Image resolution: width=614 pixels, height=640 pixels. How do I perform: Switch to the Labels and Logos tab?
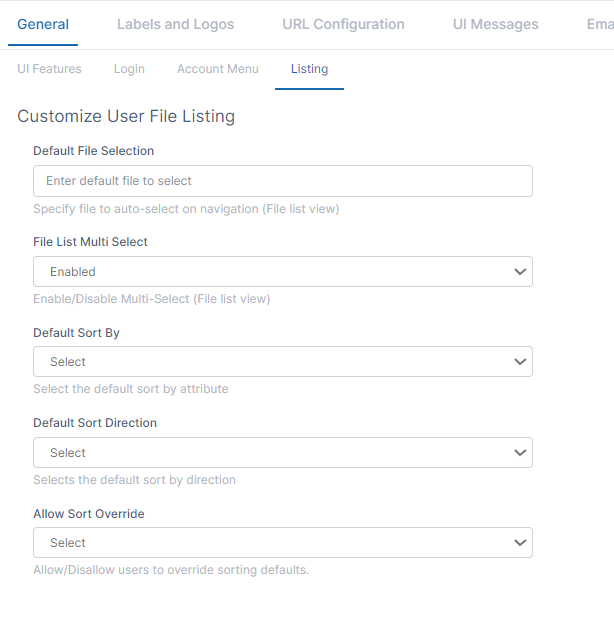click(x=175, y=24)
